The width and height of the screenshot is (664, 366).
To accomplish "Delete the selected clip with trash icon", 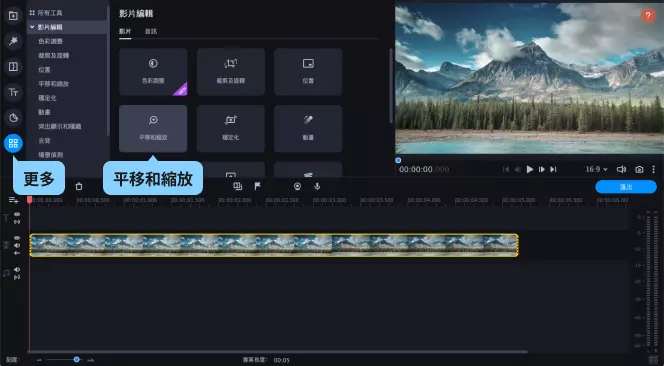I will pyautogui.click(x=79, y=186).
